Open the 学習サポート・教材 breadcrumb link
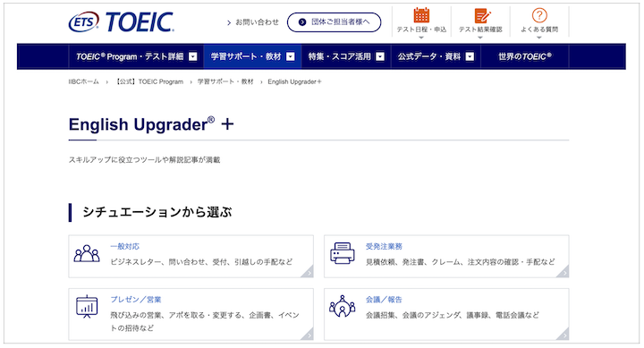This screenshot has width=644, height=348. coord(225,81)
